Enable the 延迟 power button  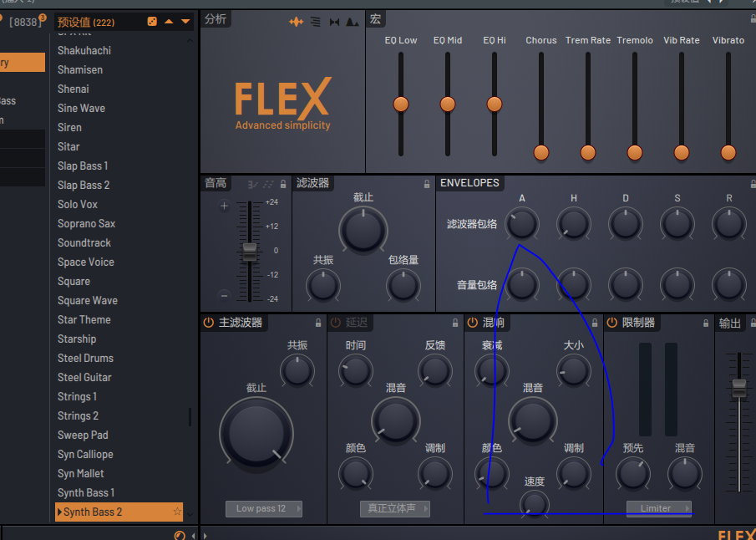(x=336, y=323)
